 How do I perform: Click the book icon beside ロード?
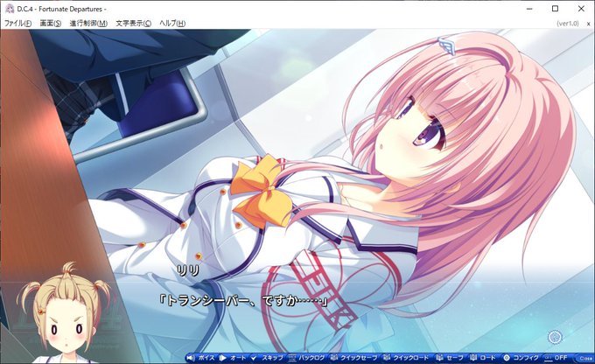[x=473, y=358]
